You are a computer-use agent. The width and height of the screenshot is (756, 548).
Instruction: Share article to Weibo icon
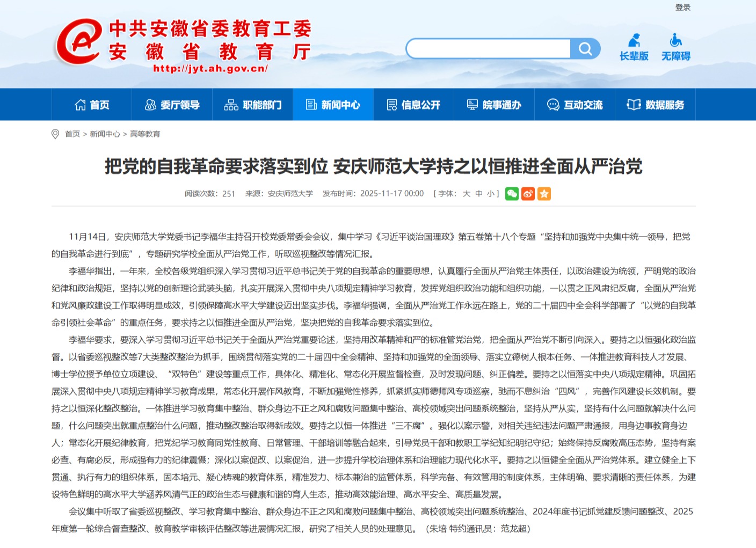pos(528,194)
